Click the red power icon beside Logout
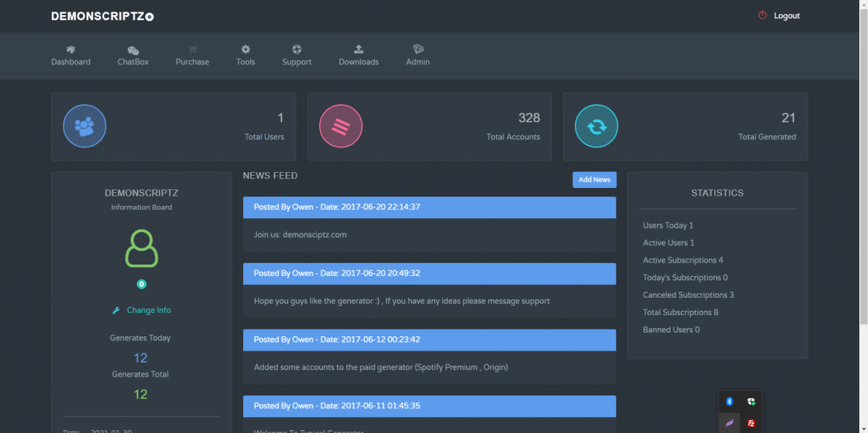The image size is (868, 433). tap(762, 15)
